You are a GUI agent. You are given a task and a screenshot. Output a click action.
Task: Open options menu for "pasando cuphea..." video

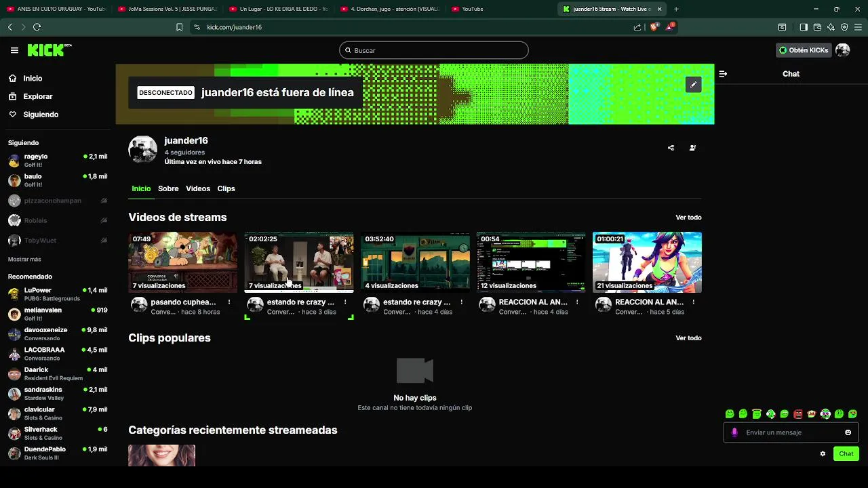pyautogui.click(x=229, y=302)
